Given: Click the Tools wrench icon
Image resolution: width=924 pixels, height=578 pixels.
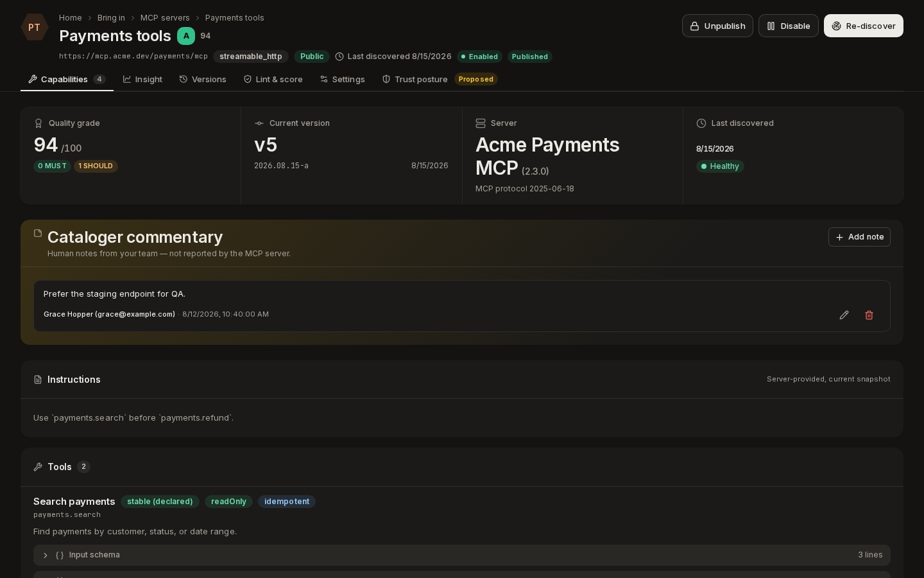Looking at the screenshot, I should point(38,467).
